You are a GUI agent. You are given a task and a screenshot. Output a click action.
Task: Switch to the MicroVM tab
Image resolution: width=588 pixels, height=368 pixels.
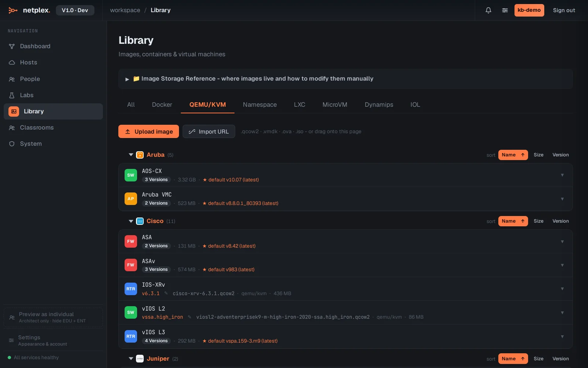tap(335, 105)
